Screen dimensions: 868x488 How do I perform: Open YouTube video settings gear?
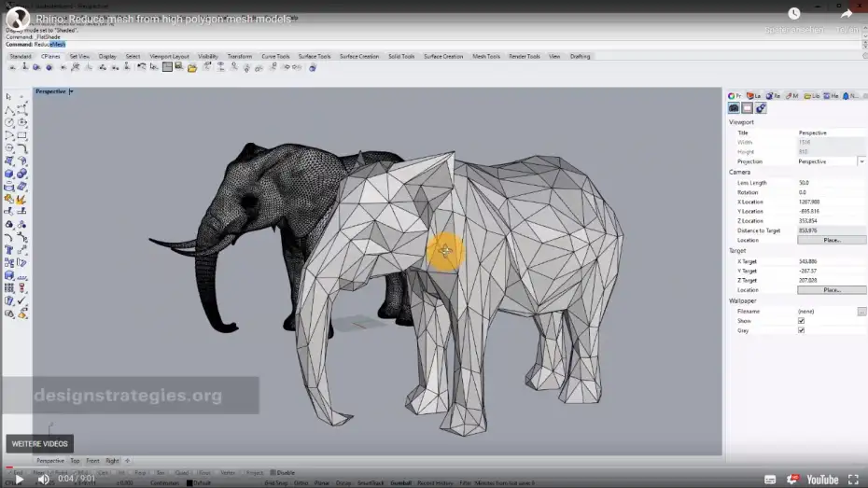point(793,480)
